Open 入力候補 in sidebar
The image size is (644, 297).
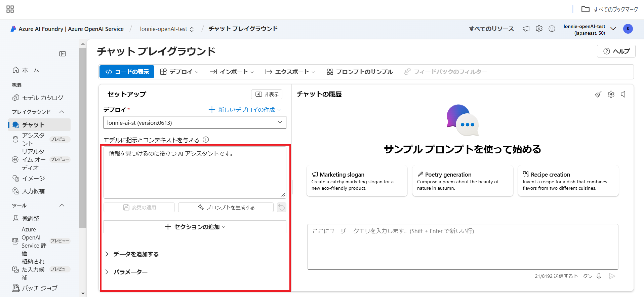pos(29,191)
